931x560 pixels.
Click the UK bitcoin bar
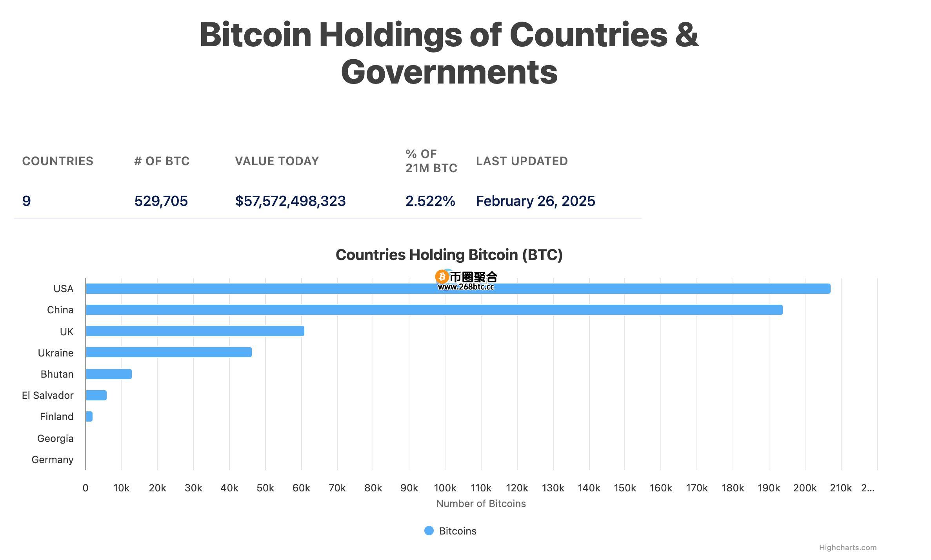tap(195, 331)
